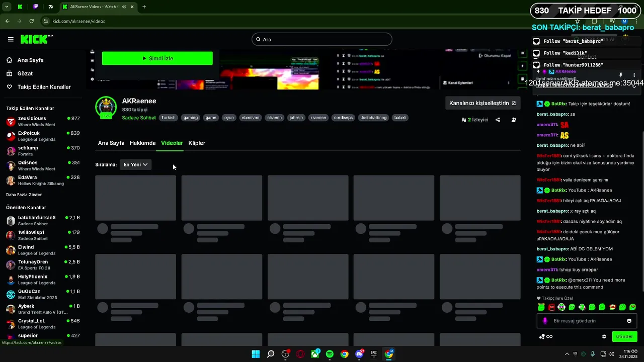
Task: Click the KICK logo
Action: pyautogui.click(x=36, y=39)
